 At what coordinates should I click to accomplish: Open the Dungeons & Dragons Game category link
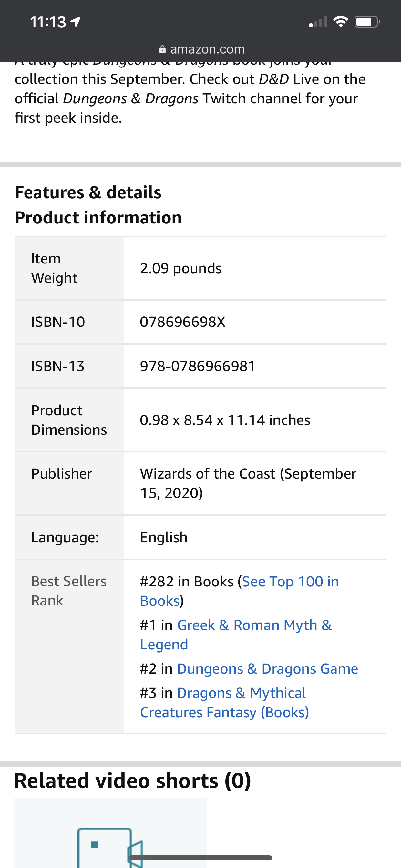(267, 669)
